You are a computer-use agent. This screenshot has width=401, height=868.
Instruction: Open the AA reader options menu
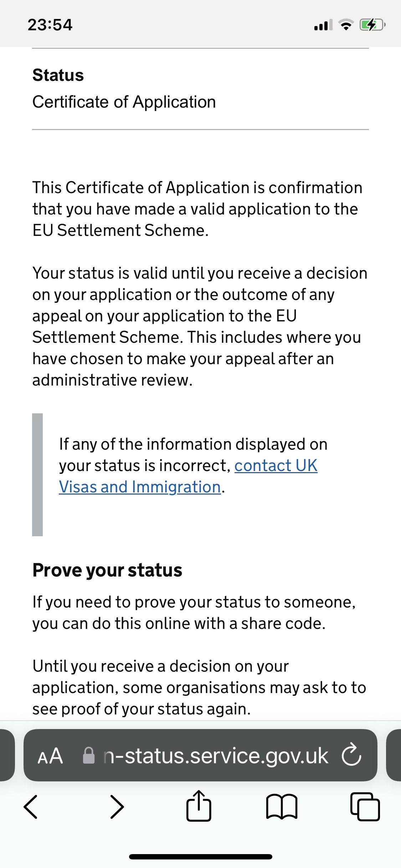click(50, 756)
